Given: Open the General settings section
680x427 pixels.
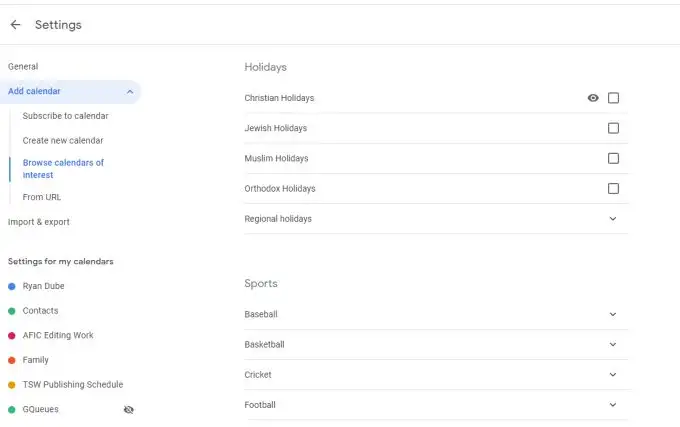Looking at the screenshot, I should point(23,66).
